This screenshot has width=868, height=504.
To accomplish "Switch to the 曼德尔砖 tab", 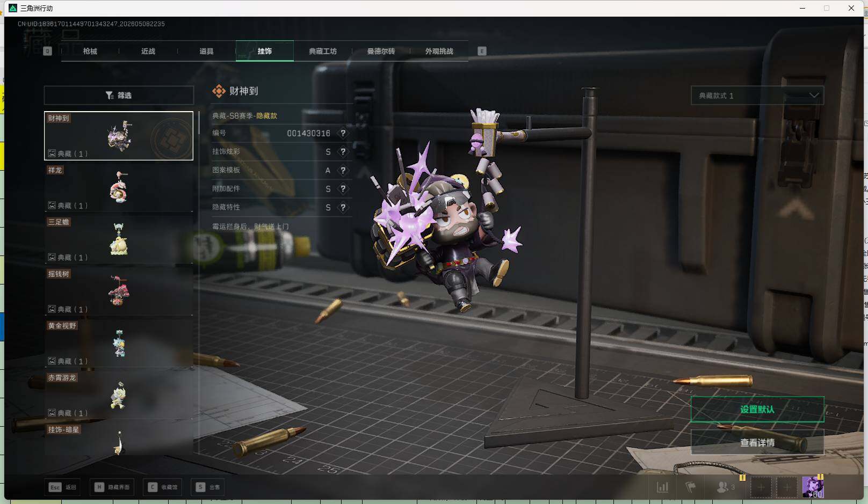I will (381, 51).
